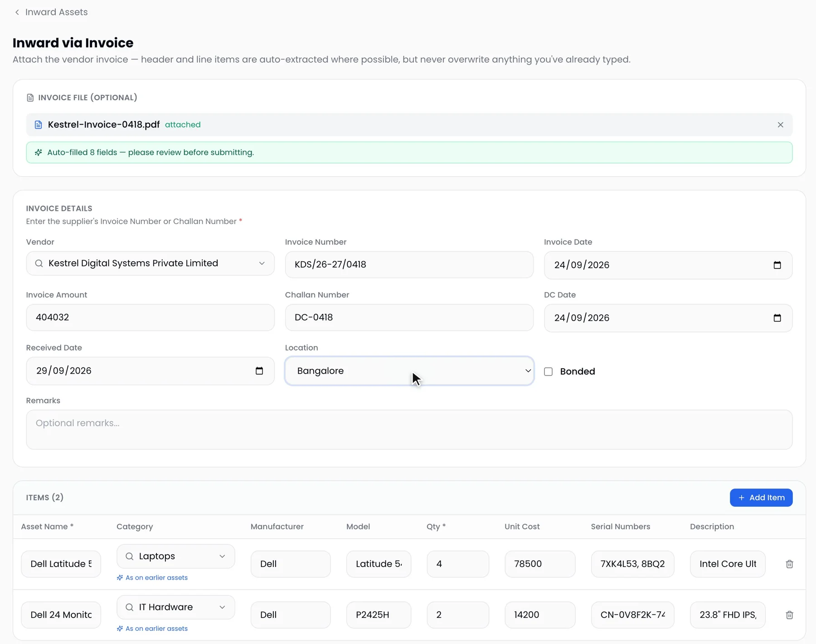Click the search icon in the Laptops category field
816x644 pixels.
coord(130,556)
